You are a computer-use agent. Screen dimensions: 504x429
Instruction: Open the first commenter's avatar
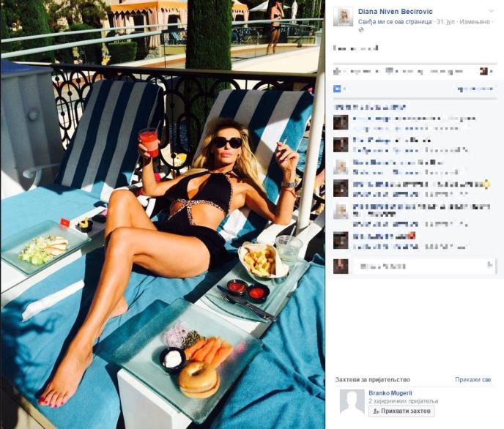(341, 122)
